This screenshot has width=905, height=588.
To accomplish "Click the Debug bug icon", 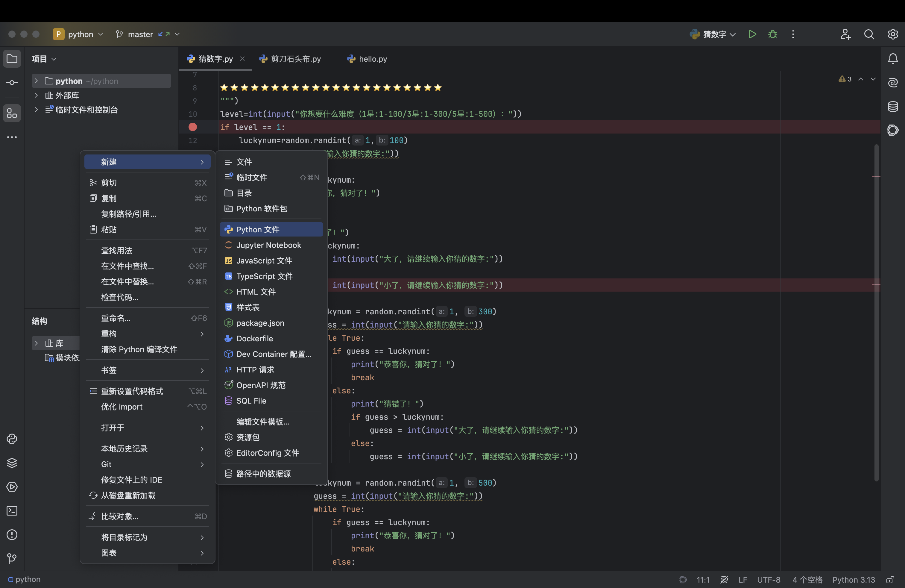I will pos(772,34).
